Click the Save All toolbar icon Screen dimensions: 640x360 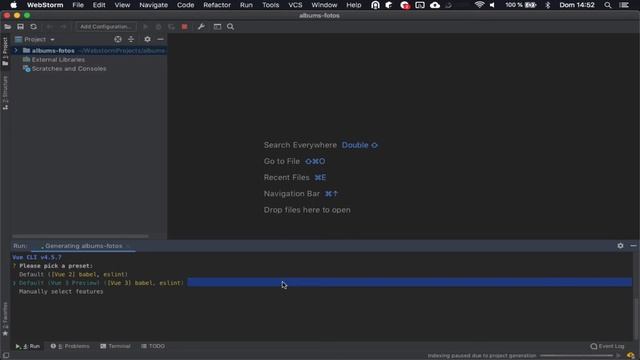click(x=20, y=27)
